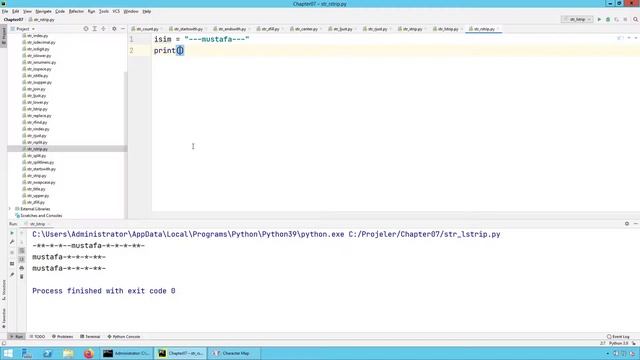Open the TODO tool window tab
This screenshot has width=640, height=360.
[x=37, y=337]
